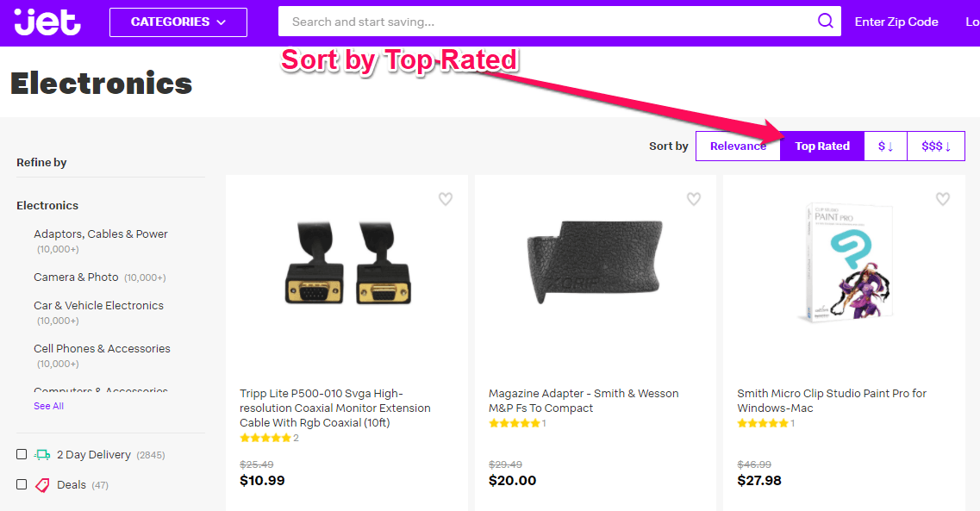This screenshot has height=511, width=980.
Task: Click star rating under Tripp Lite cable
Action: click(265, 438)
